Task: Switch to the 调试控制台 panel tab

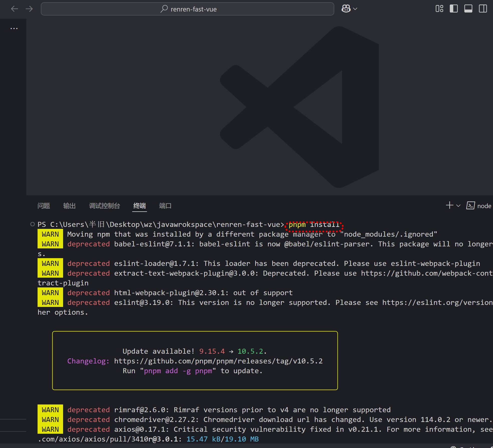Action: (x=105, y=206)
